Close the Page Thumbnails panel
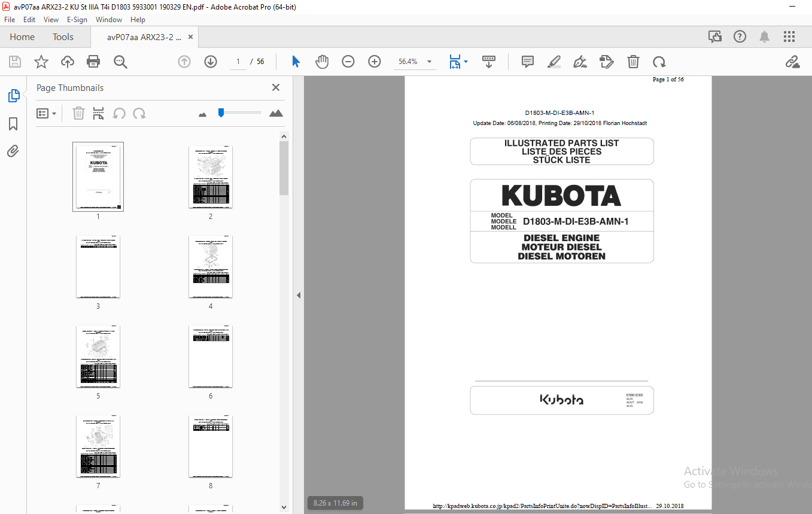Screen dimensions: 812x514 pos(276,87)
